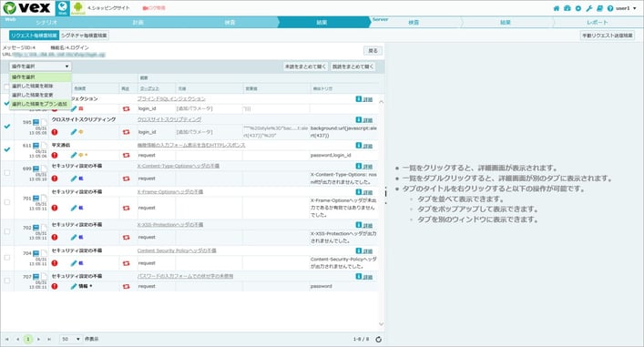Screen dimensions: 644x347
Task: Click the ターゲット column header
Action: click(149, 88)
